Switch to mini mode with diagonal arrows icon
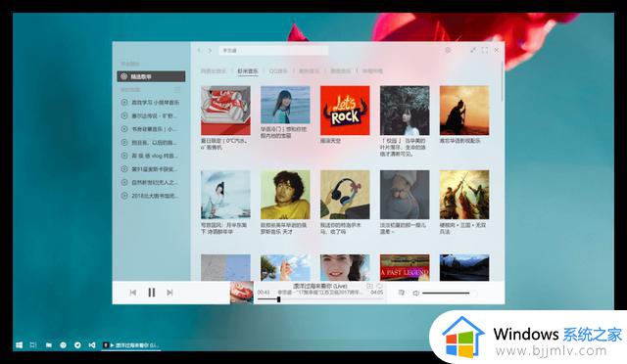Screen dimensions: 627x364 coord(473,50)
